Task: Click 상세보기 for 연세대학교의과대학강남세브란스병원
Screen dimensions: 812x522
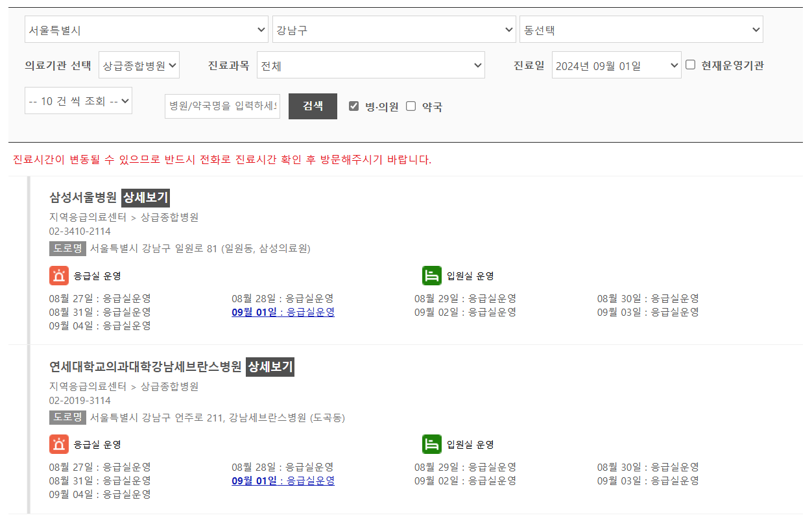Action: coord(270,366)
